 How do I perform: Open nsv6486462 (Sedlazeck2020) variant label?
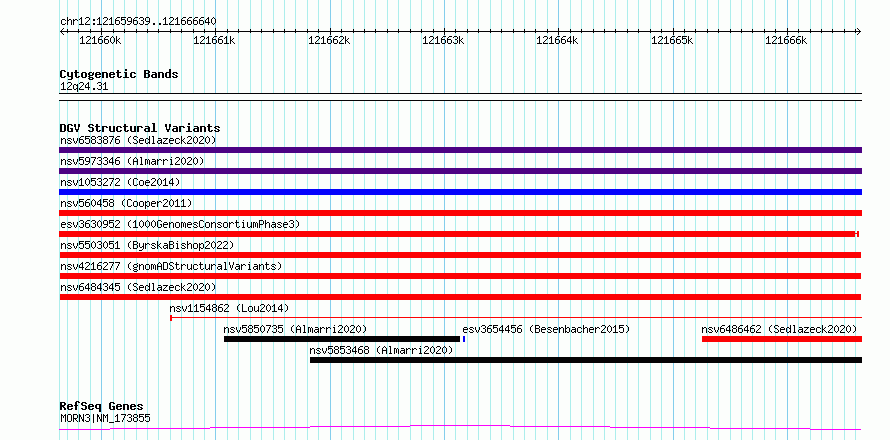[779, 329]
